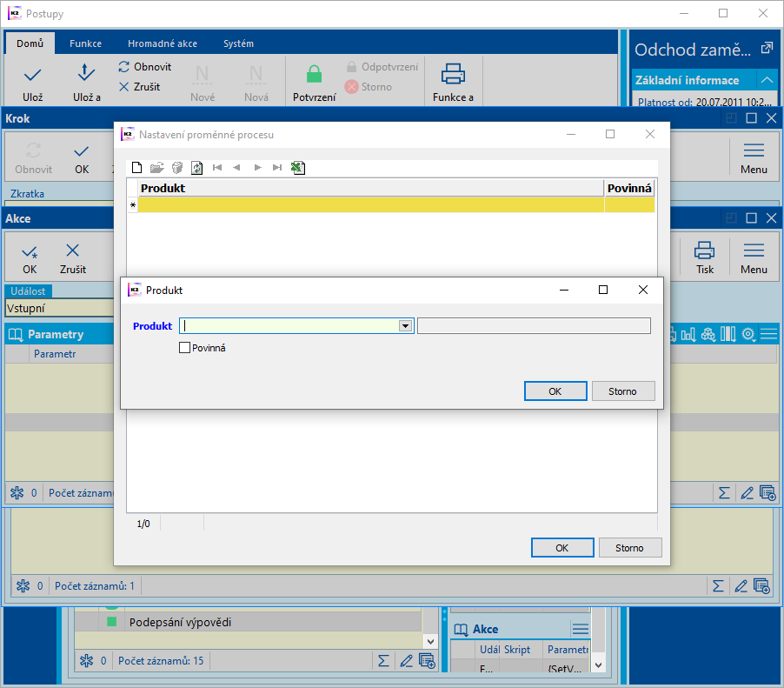This screenshot has height=688, width=784.
Task: Click the sum icon in Akce window status bar
Action: pos(724,493)
